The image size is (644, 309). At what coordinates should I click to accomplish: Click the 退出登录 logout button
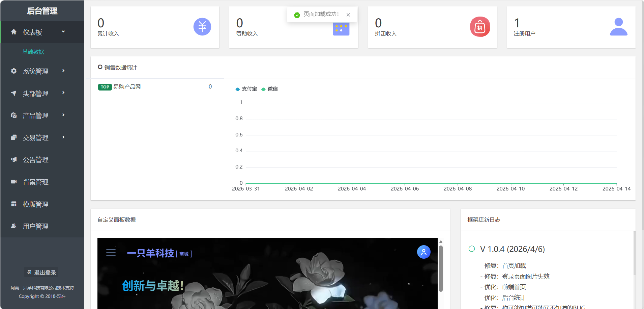(40, 272)
